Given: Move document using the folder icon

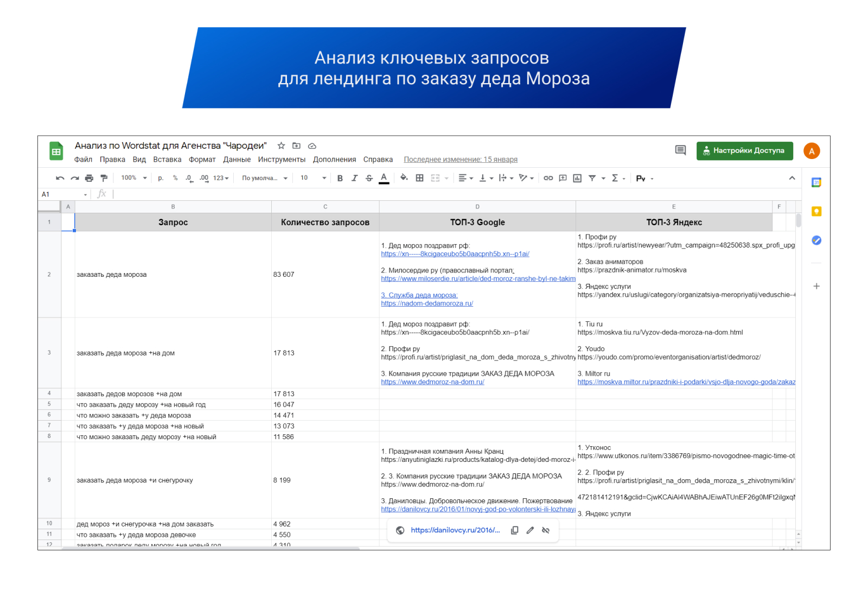Looking at the screenshot, I should pos(296,145).
